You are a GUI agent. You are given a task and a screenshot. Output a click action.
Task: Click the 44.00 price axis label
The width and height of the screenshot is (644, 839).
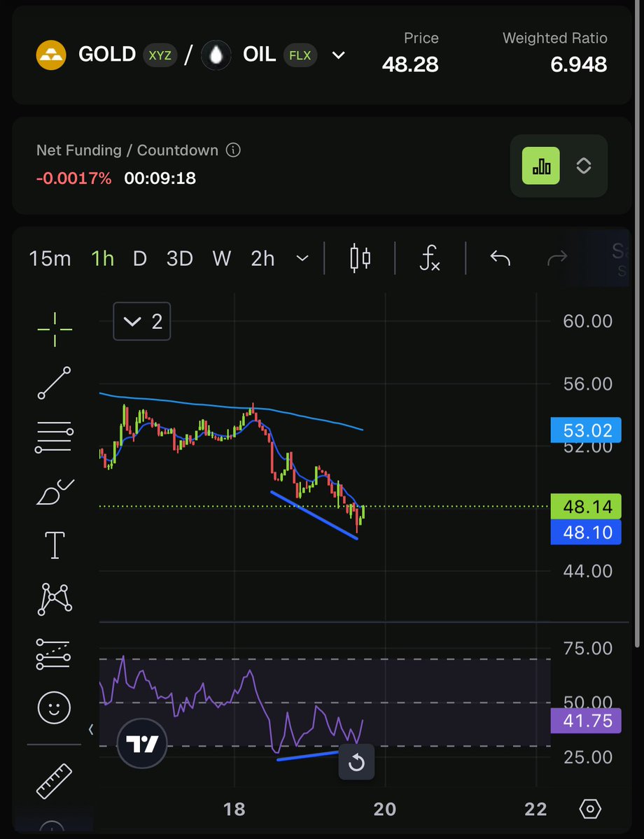[x=588, y=571]
